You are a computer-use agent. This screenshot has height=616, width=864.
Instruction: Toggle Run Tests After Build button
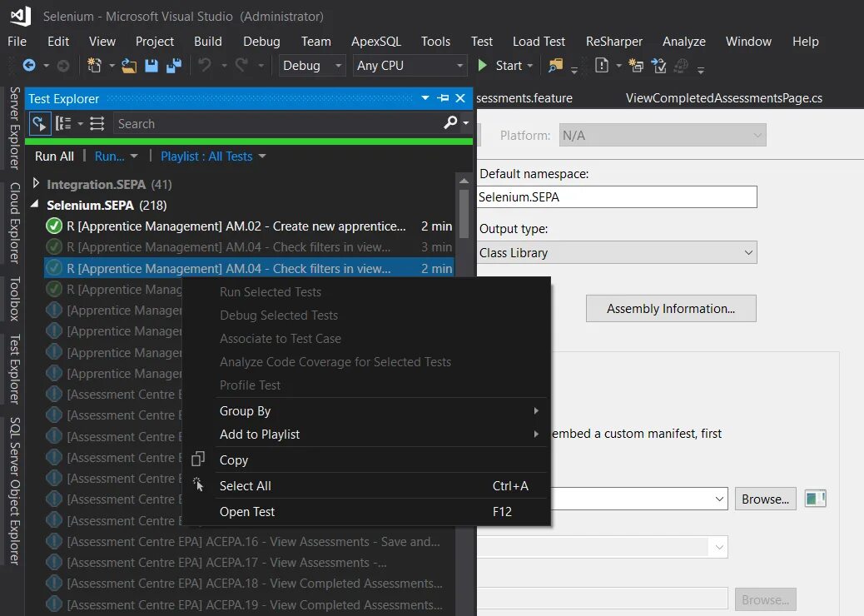(x=40, y=123)
